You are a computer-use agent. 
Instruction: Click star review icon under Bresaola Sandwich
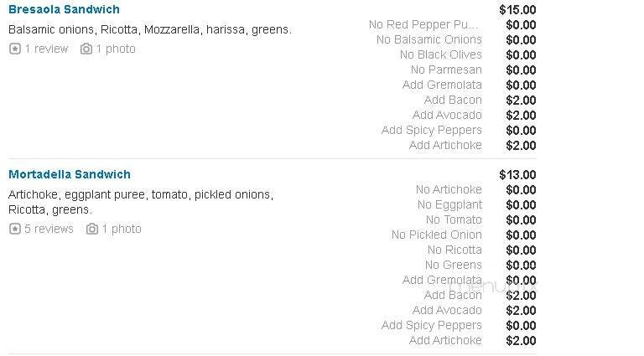(x=14, y=49)
